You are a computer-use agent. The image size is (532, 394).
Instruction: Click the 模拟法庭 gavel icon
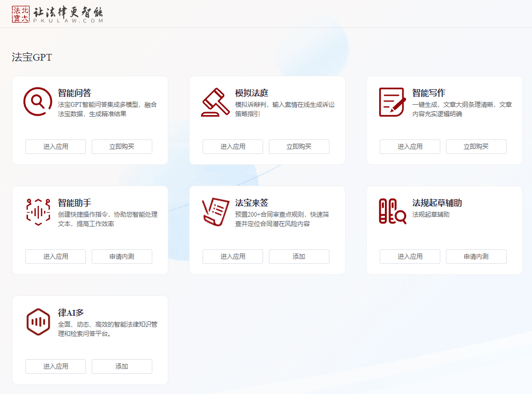coord(215,102)
